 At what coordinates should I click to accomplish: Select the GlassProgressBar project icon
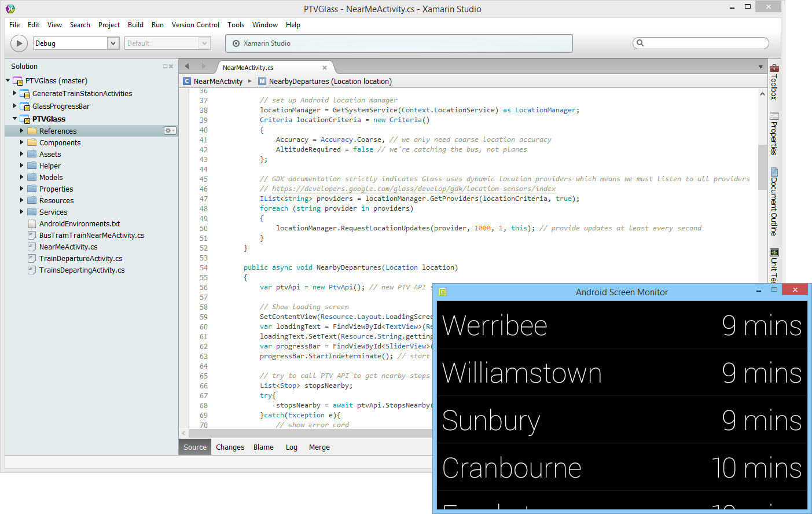point(25,107)
